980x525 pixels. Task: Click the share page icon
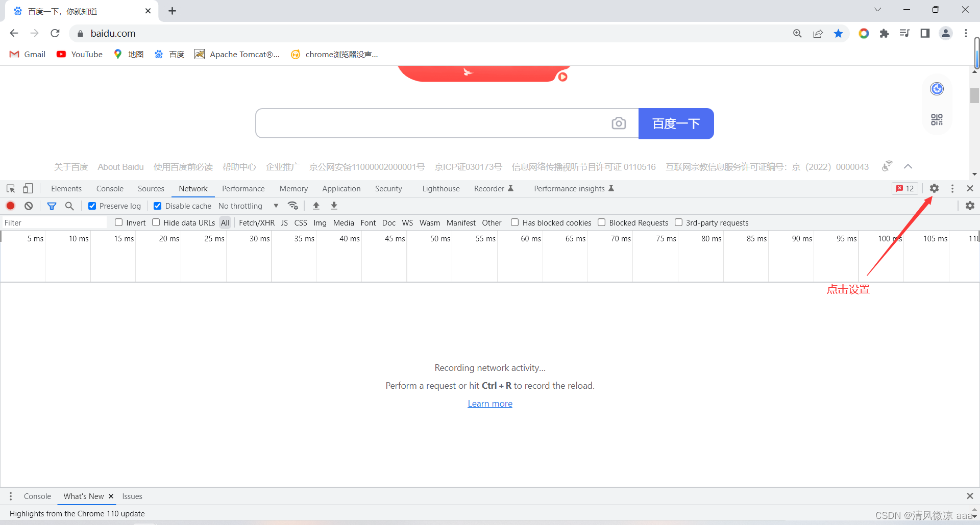[818, 33]
